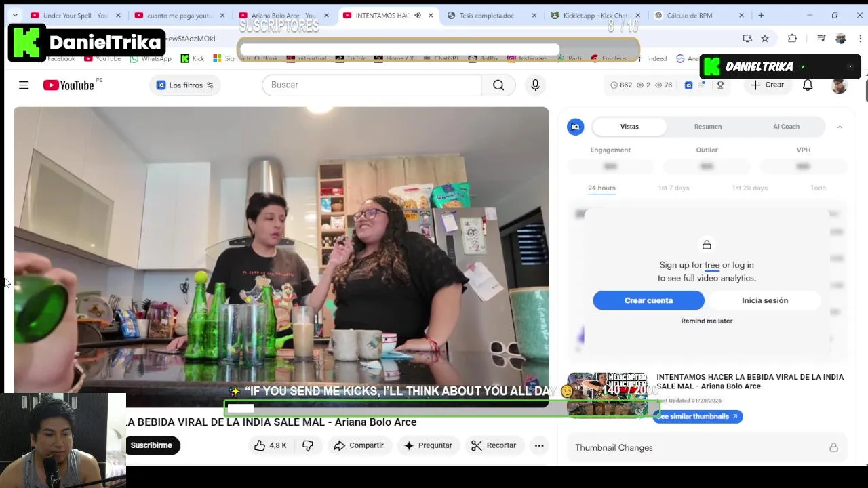868x488 pixels.
Task: Share the video with Compartir
Action: (359, 445)
